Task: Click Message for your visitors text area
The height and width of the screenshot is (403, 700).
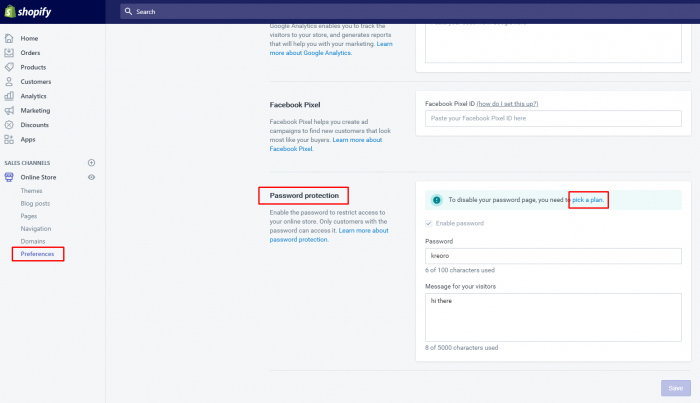Action: [553, 317]
